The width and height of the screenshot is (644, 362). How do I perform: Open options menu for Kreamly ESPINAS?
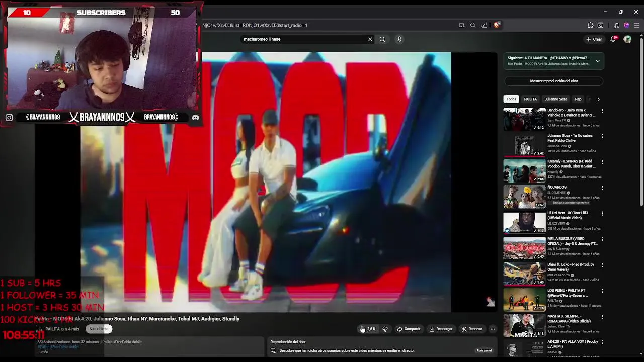pos(602,162)
